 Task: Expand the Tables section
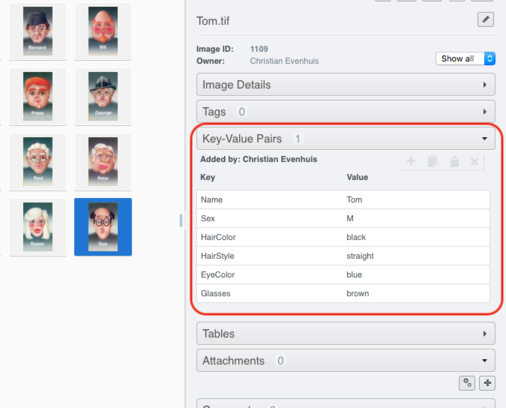[x=346, y=333]
